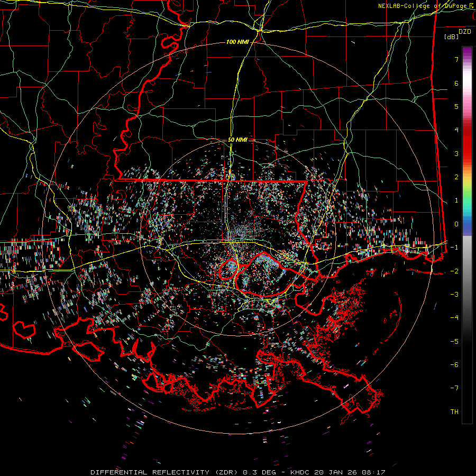Image resolution: width=476 pixels, height=476 pixels.
Task: Click the 5 dB legend value
Action: click(456, 106)
